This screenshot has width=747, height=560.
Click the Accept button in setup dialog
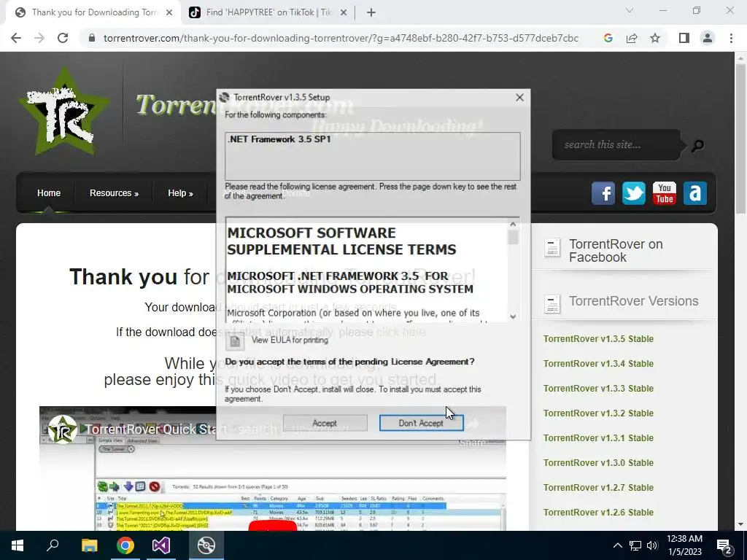click(325, 423)
